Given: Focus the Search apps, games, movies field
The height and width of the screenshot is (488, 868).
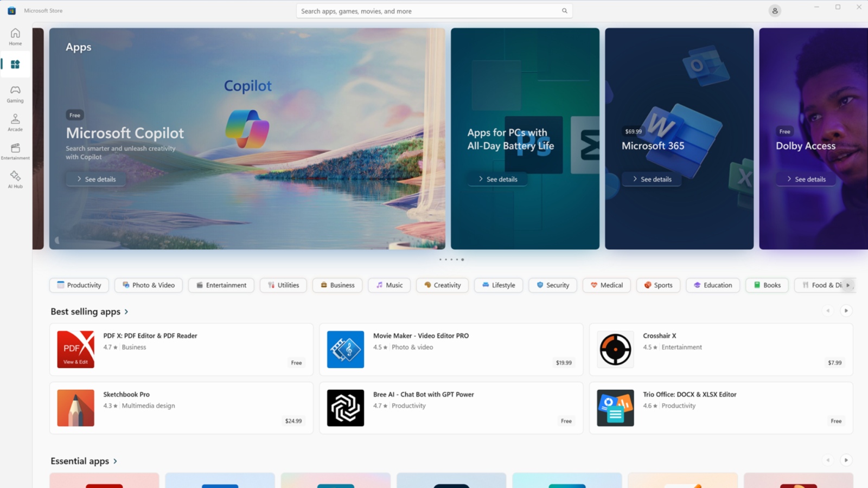Looking at the screenshot, I should point(429,11).
